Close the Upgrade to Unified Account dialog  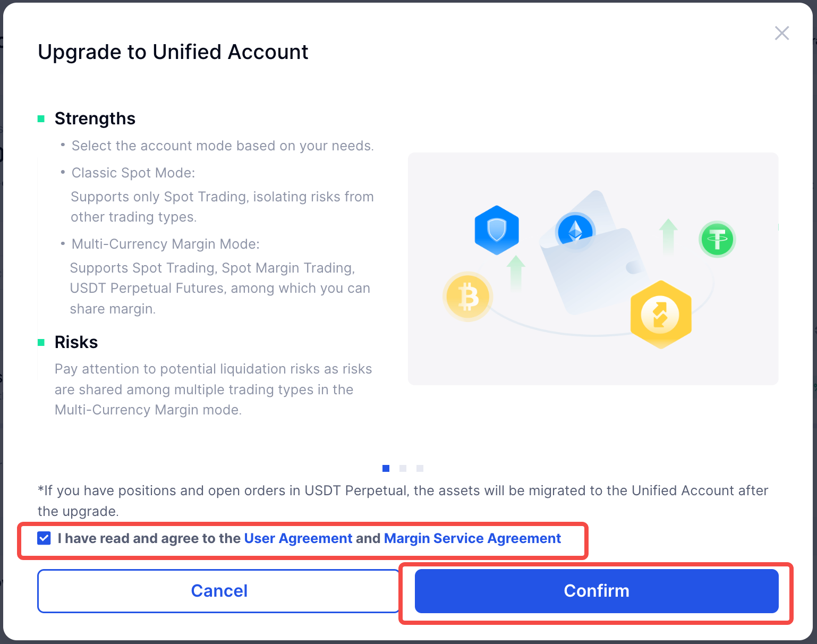coord(781,33)
